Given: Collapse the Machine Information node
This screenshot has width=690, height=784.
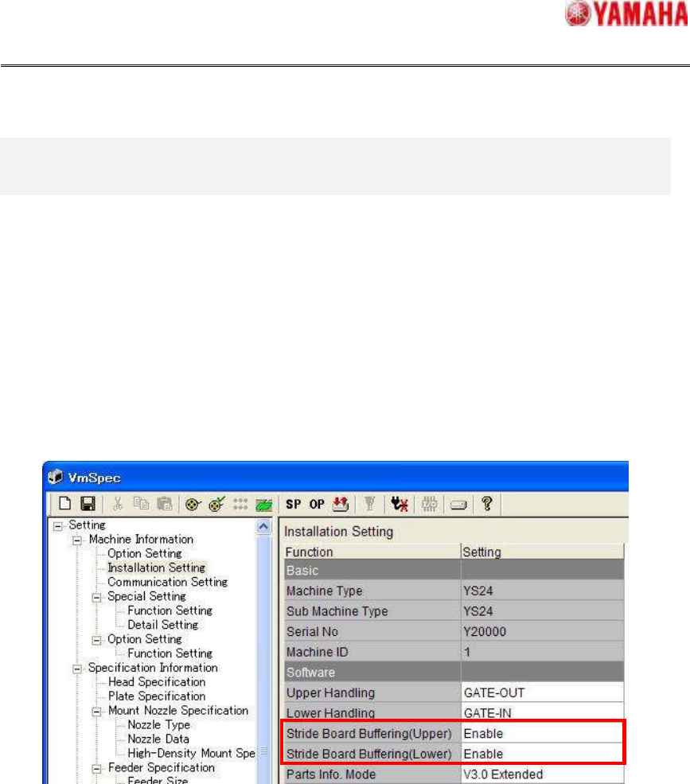Looking at the screenshot, I should point(77,540).
